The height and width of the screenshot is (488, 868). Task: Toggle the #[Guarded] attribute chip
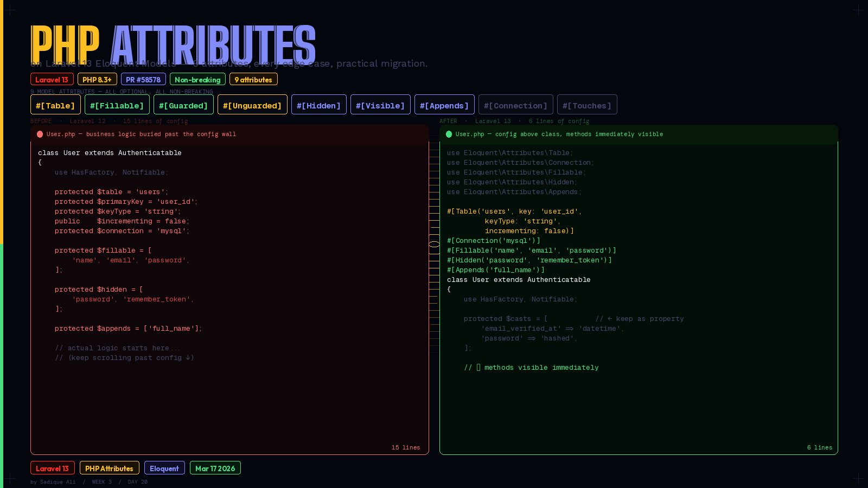click(x=183, y=105)
